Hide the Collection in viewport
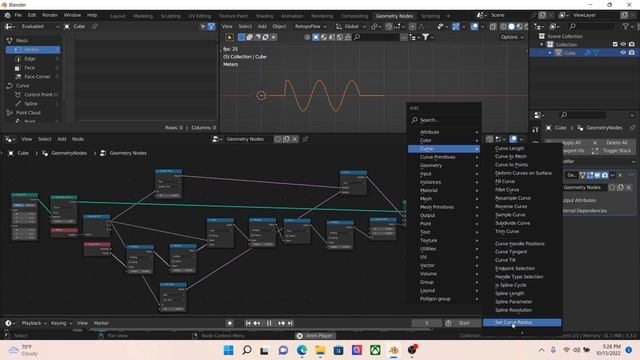This screenshot has width=640, height=360. (x=623, y=44)
